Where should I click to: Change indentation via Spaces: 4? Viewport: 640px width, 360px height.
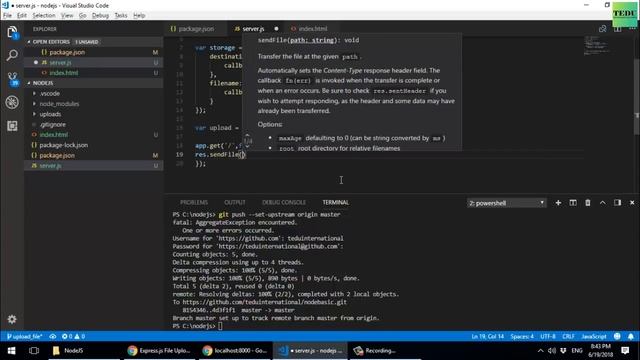point(522,336)
